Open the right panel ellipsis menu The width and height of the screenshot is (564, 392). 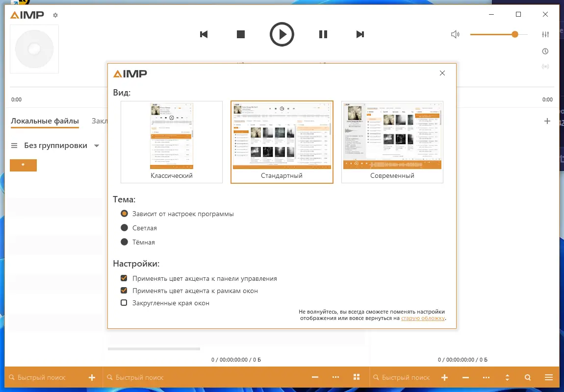pyautogui.click(x=487, y=378)
